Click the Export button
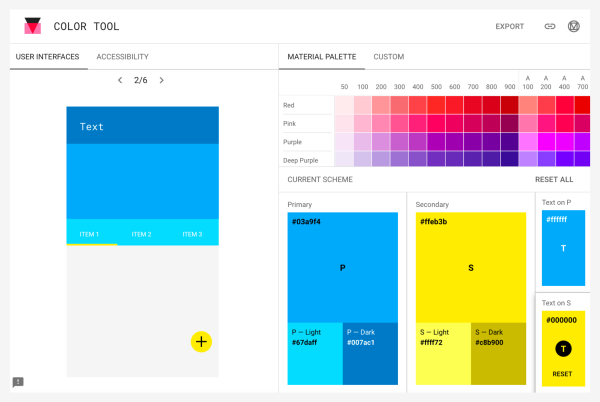 coord(510,26)
